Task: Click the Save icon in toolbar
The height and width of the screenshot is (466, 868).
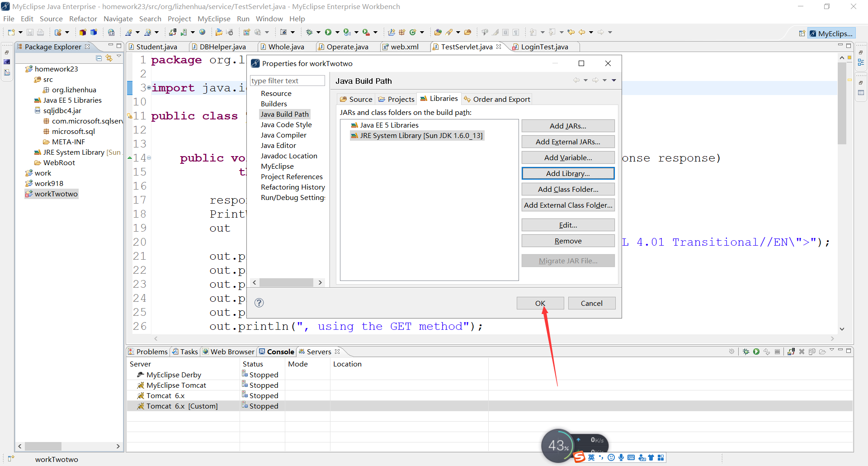Action: (30, 32)
